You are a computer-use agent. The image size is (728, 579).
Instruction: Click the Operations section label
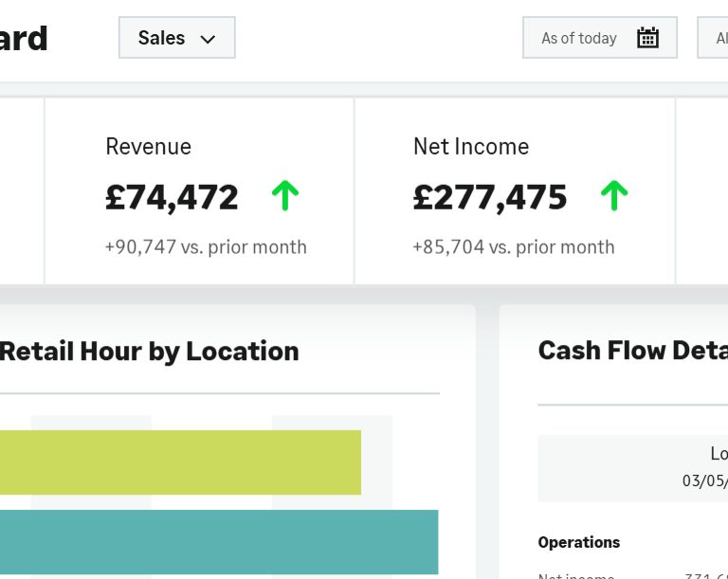(579, 542)
